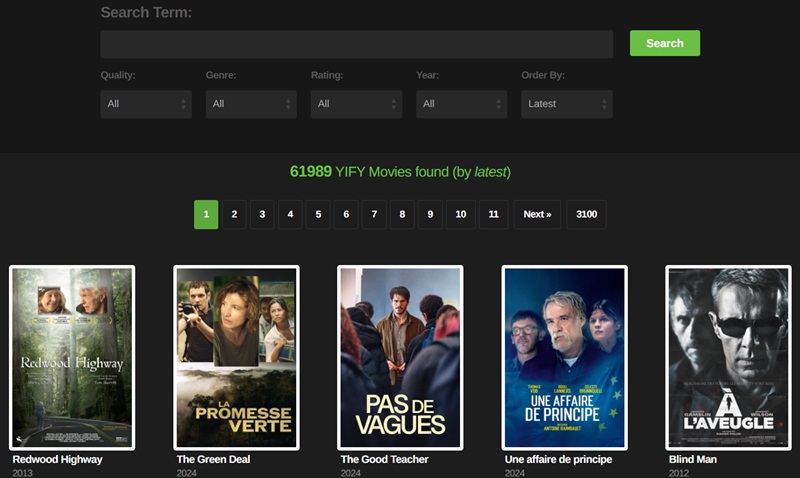Open the Year dropdown
The width and height of the screenshot is (800, 478).
[461, 104]
